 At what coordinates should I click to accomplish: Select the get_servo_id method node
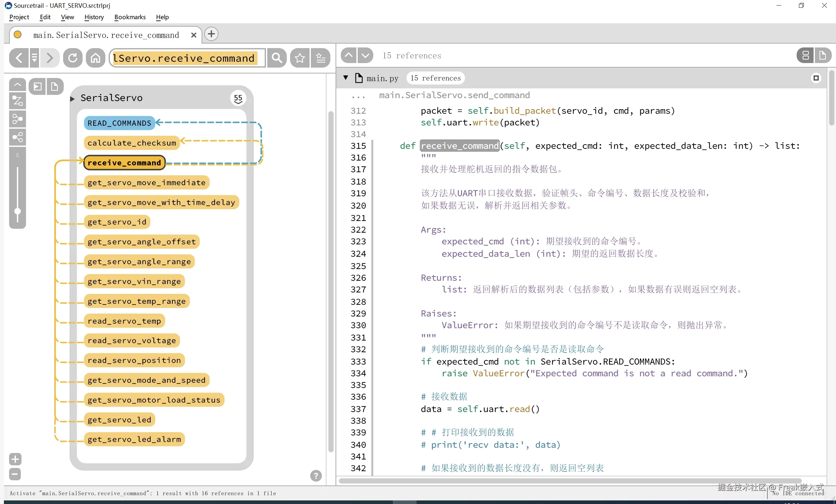[117, 222]
